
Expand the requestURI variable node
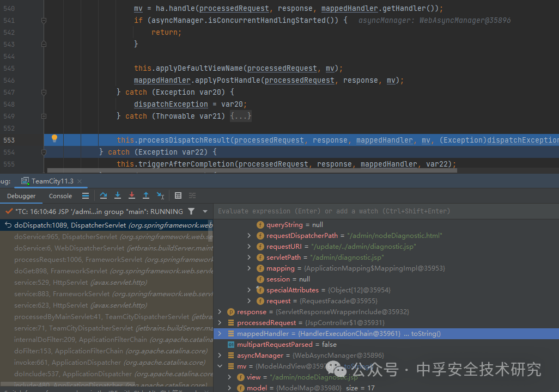(249, 247)
